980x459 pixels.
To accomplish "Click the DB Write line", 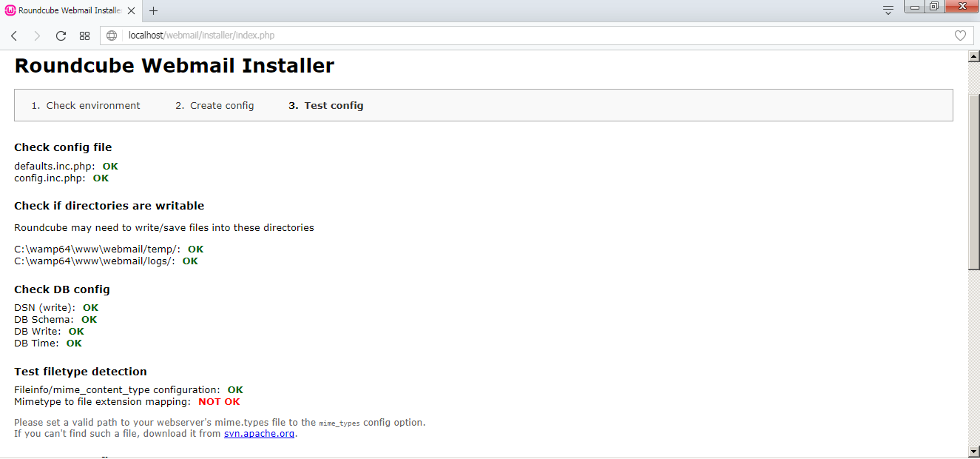I will (x=49, y=332).
